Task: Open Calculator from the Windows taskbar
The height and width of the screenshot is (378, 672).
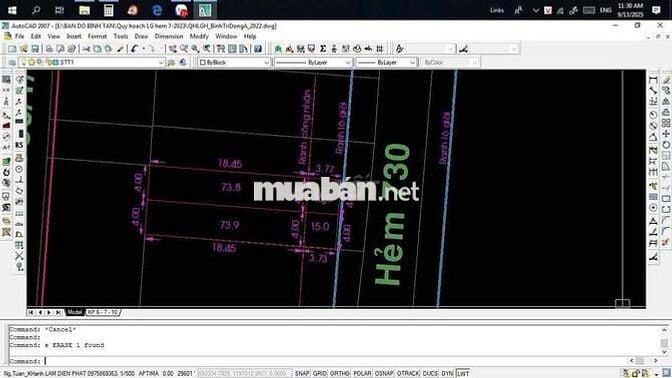Action: [108, 10]
